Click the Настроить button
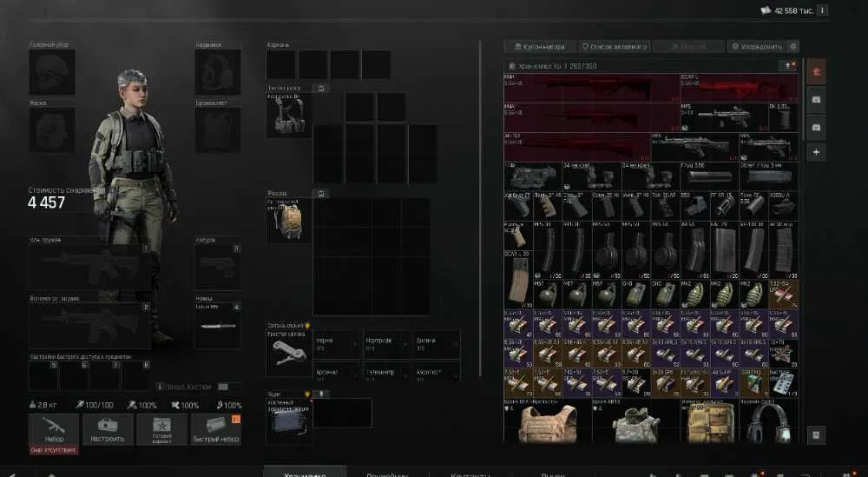The height and width of the screenshot is (477, 868). tap(108, 429)
